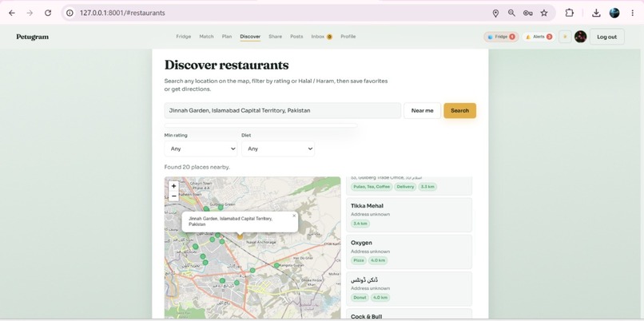
Task: Open the Petugram user avatar
Action: 580,37
